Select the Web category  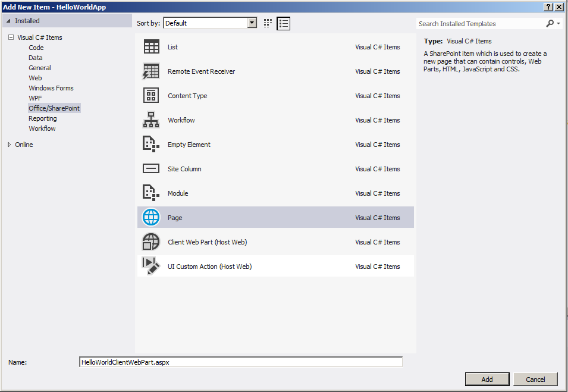[x=35, y=78]
